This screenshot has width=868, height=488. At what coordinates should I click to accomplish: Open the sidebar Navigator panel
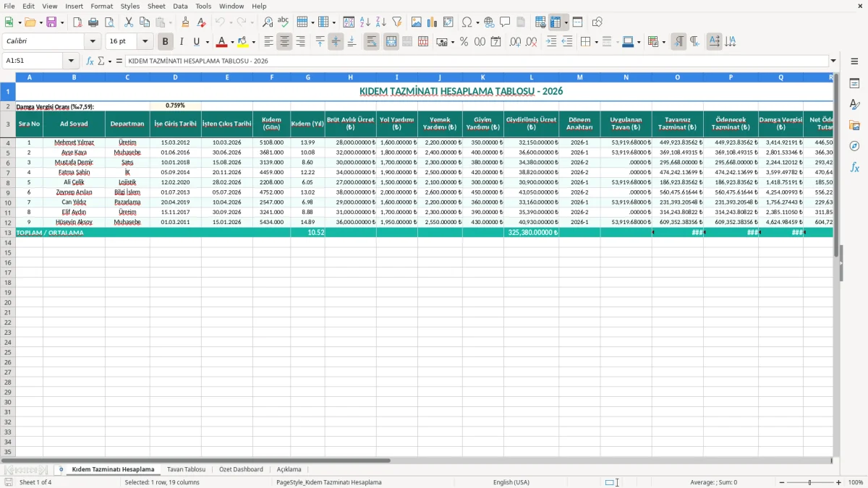854,146
